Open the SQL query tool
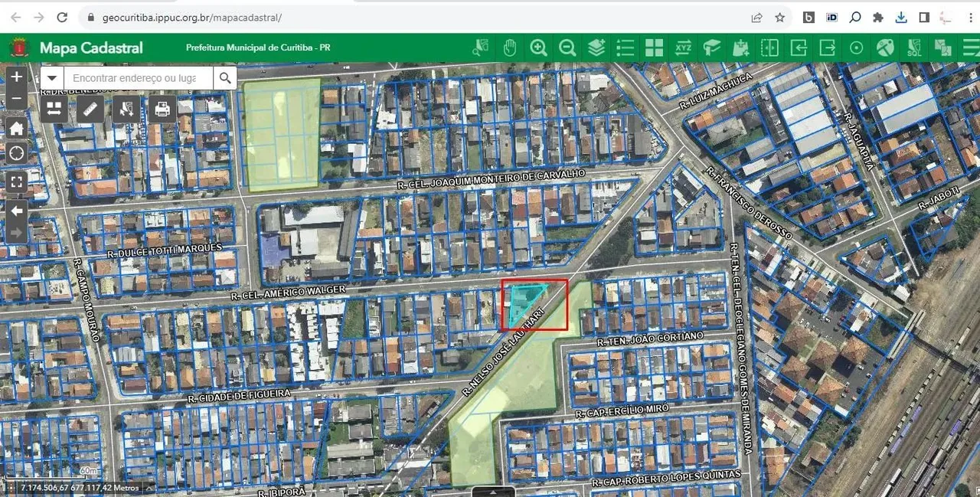This screenshot has width=980, height=497. coord(914,47)
